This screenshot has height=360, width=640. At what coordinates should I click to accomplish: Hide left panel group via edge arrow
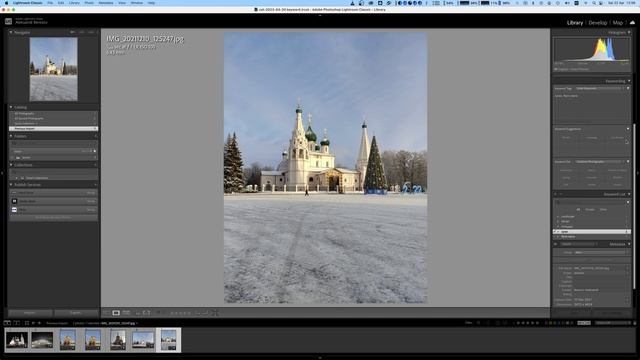point(2,173)
